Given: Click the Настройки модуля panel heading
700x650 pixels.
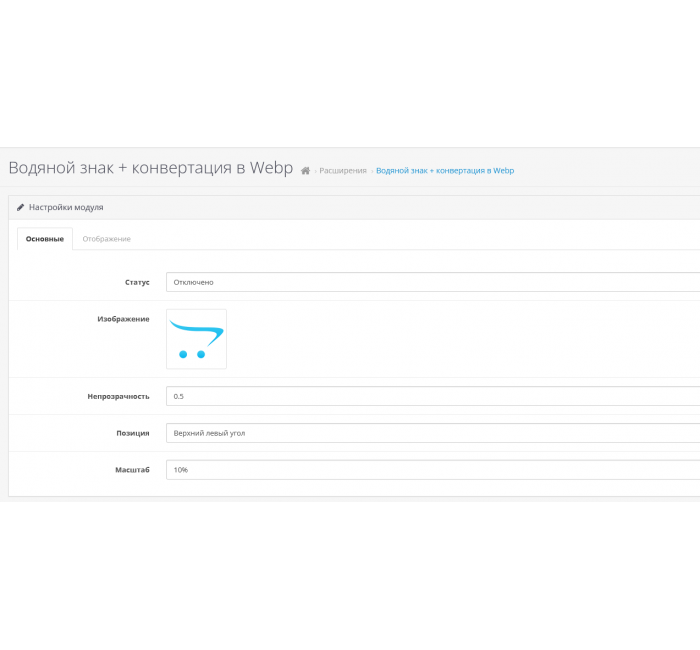Looking at the screenshot, I should [66, 207].
